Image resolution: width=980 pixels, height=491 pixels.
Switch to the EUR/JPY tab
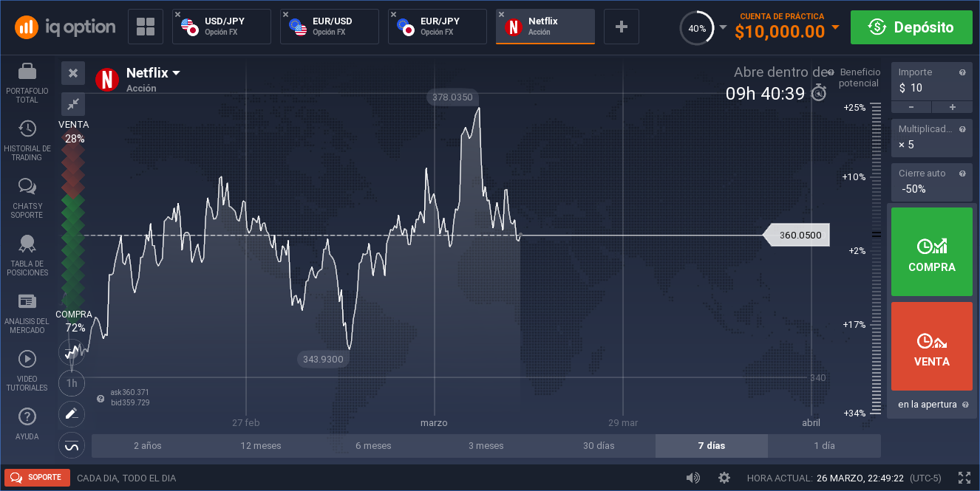pyautogui.click(x=438, y=27)
